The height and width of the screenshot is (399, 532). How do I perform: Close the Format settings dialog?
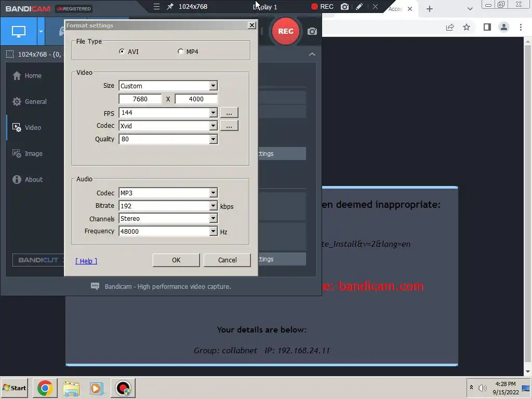[252, 25]
